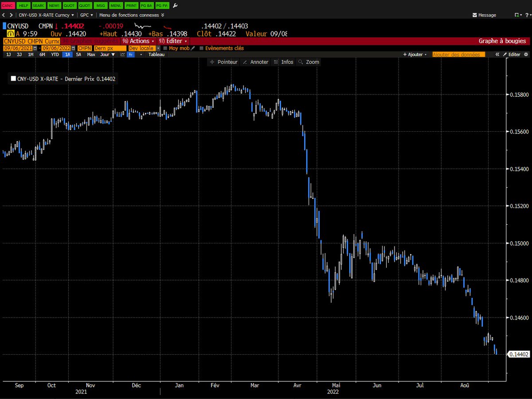Open the calendar icon for start date
The width and height of the screenshot is (532, 399).
(x=35, y=48)
